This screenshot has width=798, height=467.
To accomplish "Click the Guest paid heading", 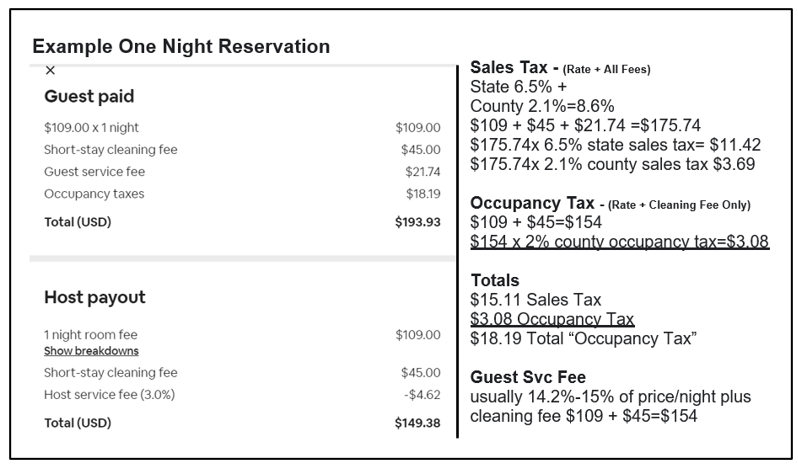I will click(x=89, y=96).
